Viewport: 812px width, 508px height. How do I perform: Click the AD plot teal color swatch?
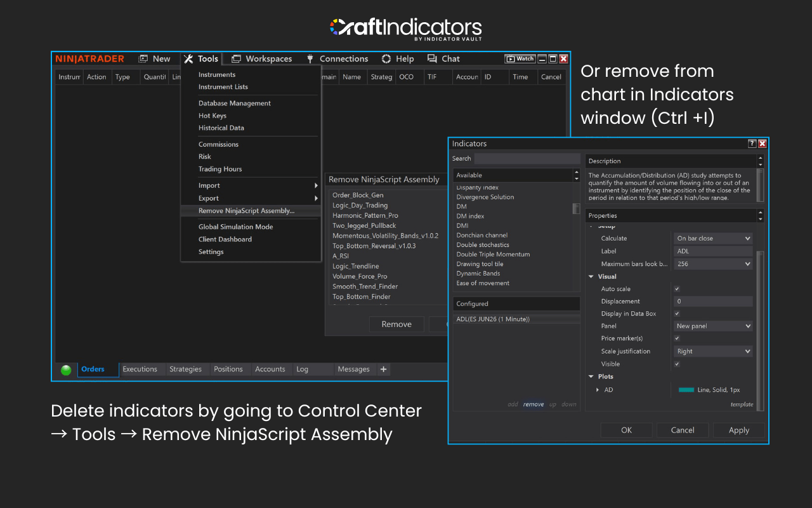coord(686,390)
